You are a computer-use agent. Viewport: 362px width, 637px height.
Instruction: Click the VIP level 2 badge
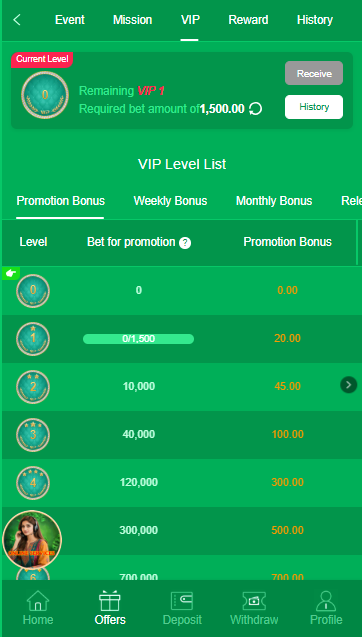click(x=33, y=387)
